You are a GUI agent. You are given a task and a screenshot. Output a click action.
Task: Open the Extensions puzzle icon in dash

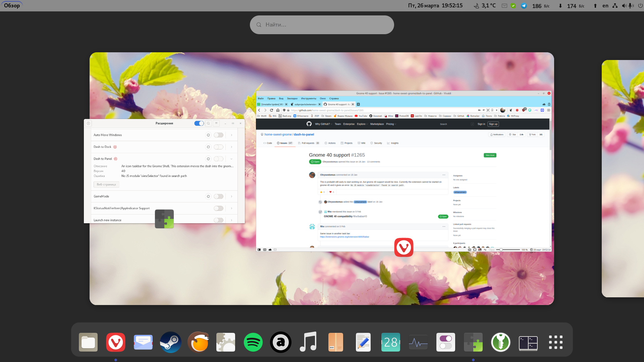(x=473, y=342)
